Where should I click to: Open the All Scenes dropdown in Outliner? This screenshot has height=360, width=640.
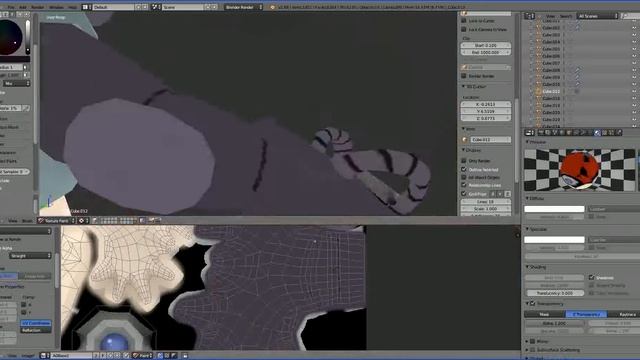point(597,16)
